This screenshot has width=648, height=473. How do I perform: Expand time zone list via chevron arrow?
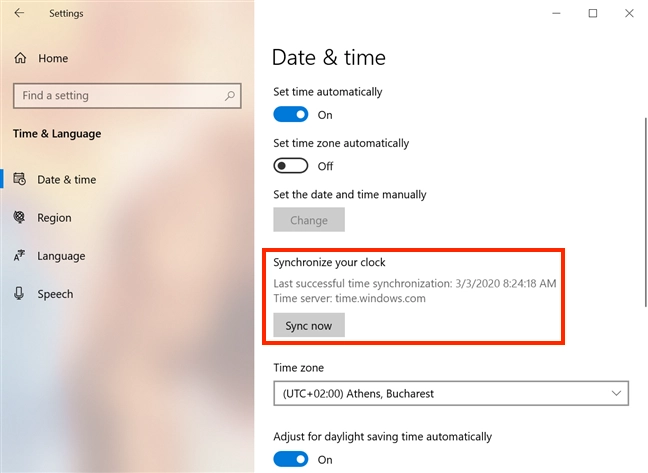616,393
